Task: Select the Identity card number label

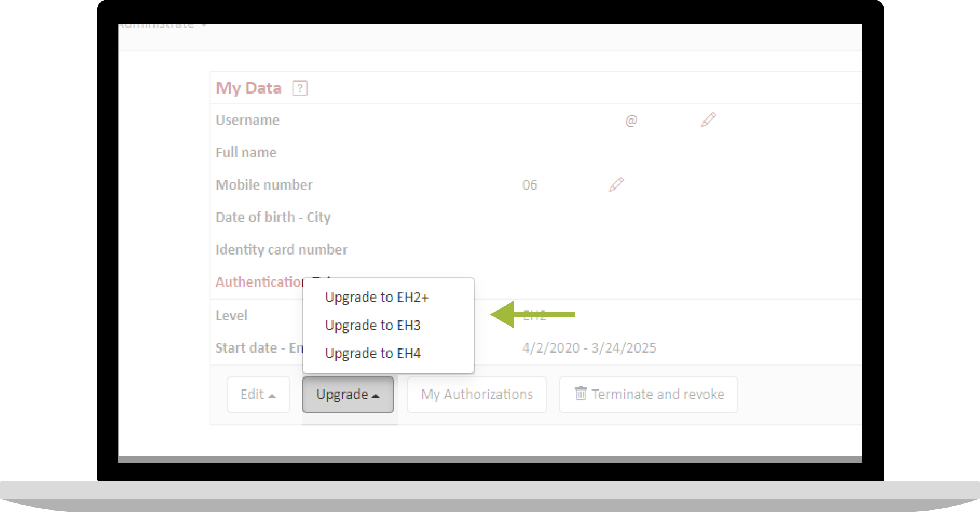Action: (281, 250)
